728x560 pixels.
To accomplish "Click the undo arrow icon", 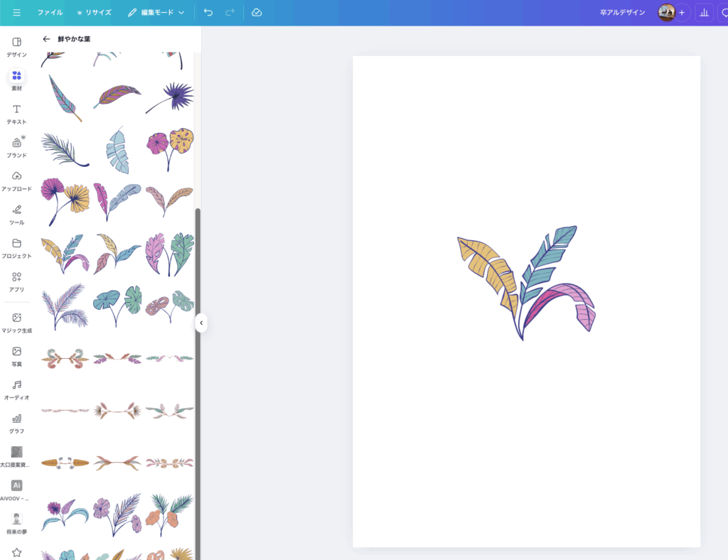I will pos(208,13).
